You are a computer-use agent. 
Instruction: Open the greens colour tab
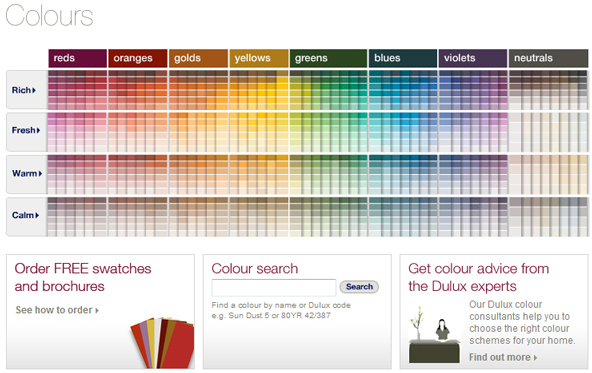328,58
